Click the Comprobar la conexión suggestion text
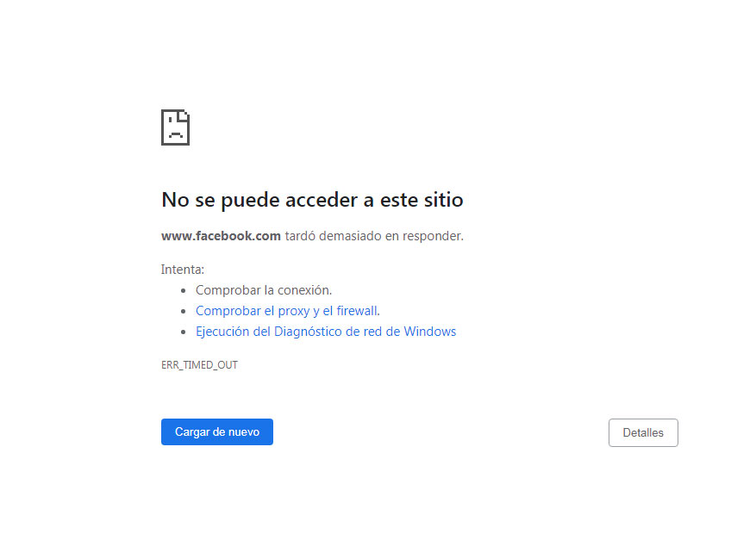Image resolution: width=756 pixels, height=540 pixels. pos(263,290)
